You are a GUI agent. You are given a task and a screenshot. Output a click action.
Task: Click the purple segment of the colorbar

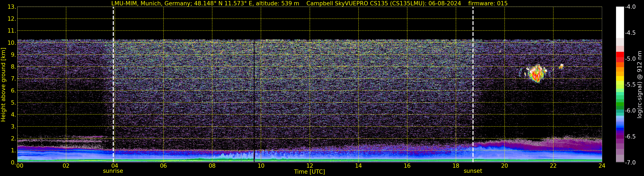tap(620, 137)
